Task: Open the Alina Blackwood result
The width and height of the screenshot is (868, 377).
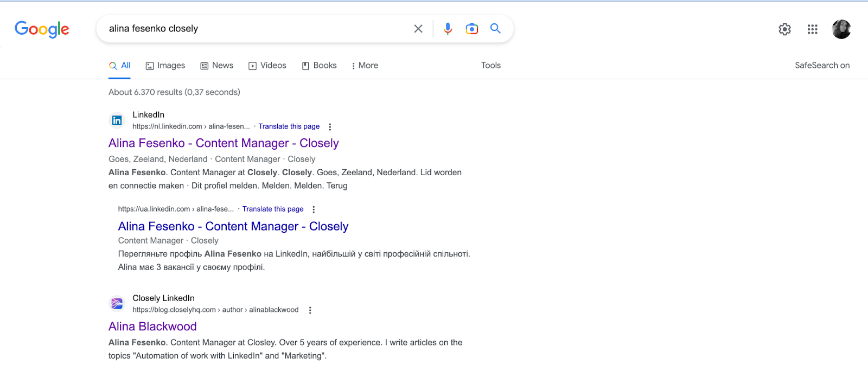Action: point(152,327)
